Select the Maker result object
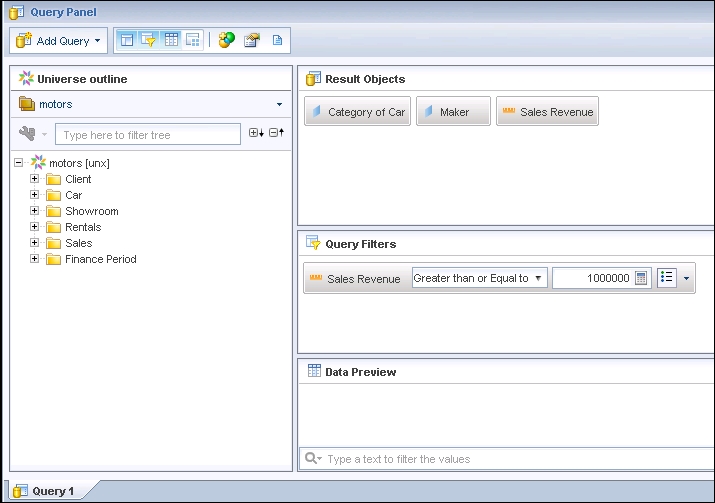Viewport: 715px width, 503px height. (453, 111)
